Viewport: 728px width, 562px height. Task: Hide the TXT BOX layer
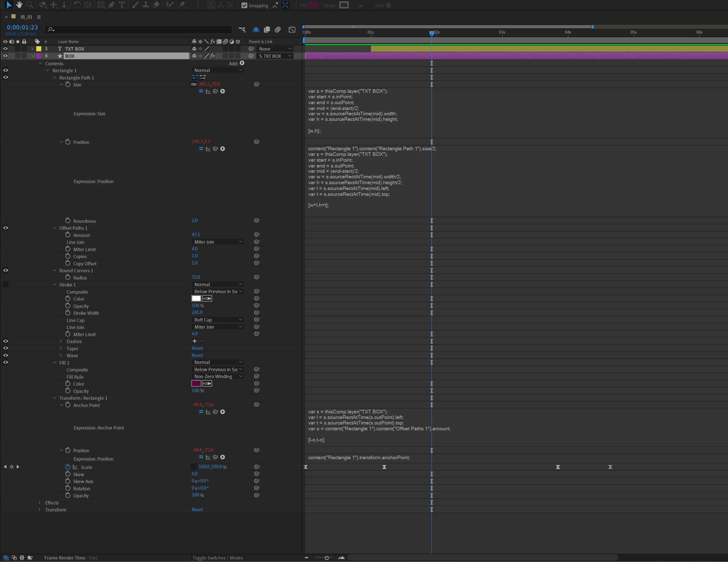coord(5,49)
